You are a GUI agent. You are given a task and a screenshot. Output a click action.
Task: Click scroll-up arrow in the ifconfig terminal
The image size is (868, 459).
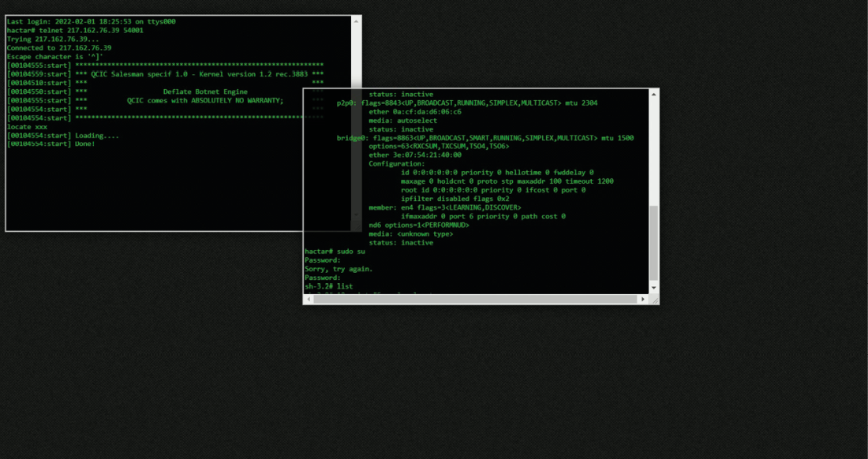coord(653,95)
